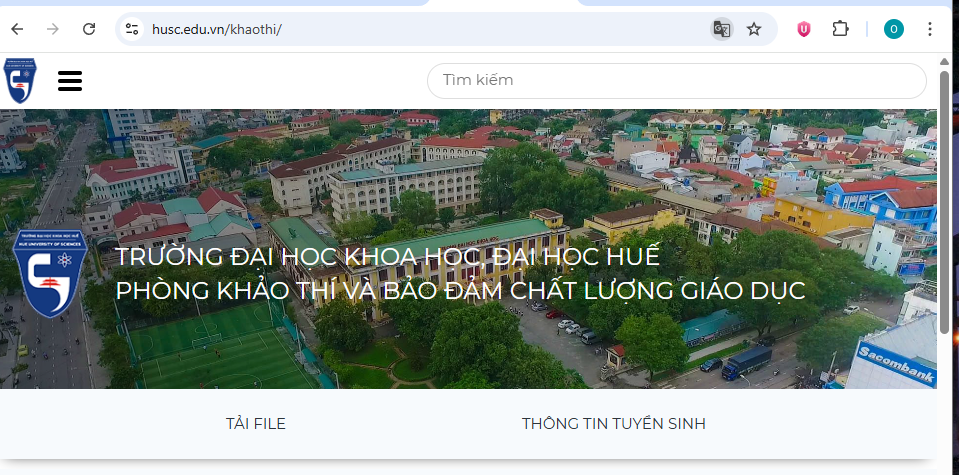Image resolution: width=959 pixels, height=475 pixels.
Task: Open the Extensions puzzle icon
Action: [841, 29]
